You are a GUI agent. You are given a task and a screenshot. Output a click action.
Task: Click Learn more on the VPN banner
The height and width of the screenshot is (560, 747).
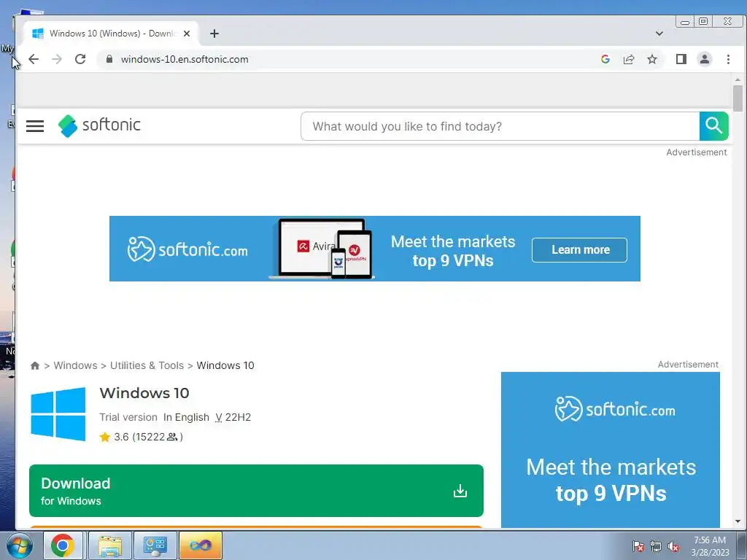pos(579,250)
